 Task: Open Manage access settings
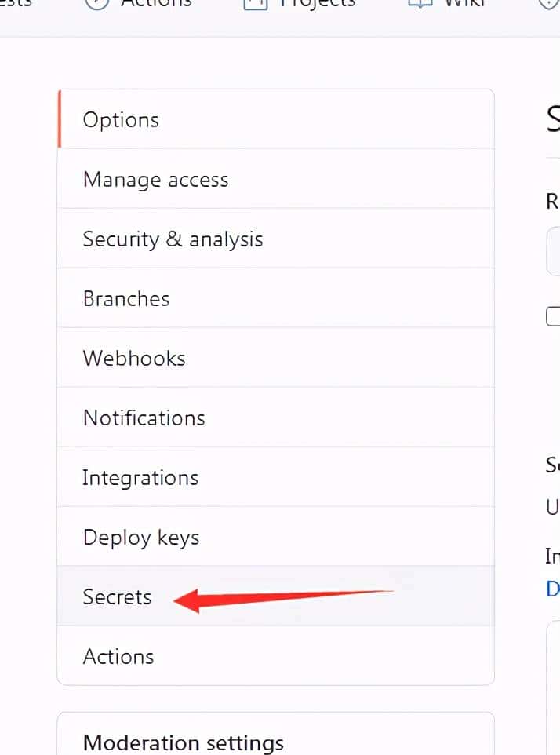pyautogui.click(x=155, y=179)
